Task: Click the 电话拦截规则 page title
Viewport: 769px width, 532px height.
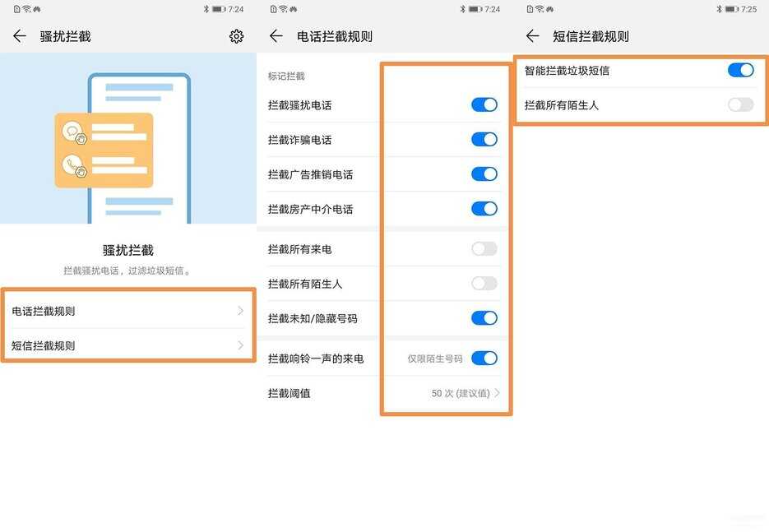Action: coord(335,36)
